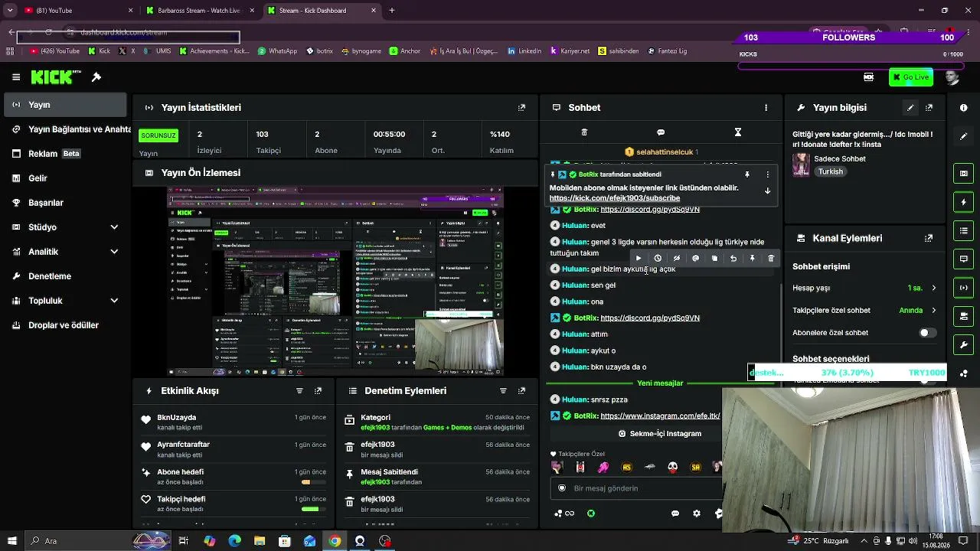Open Takipçilere özel sohbet setting arrow
Screen dimensions: 980x551
click(933, 311)
